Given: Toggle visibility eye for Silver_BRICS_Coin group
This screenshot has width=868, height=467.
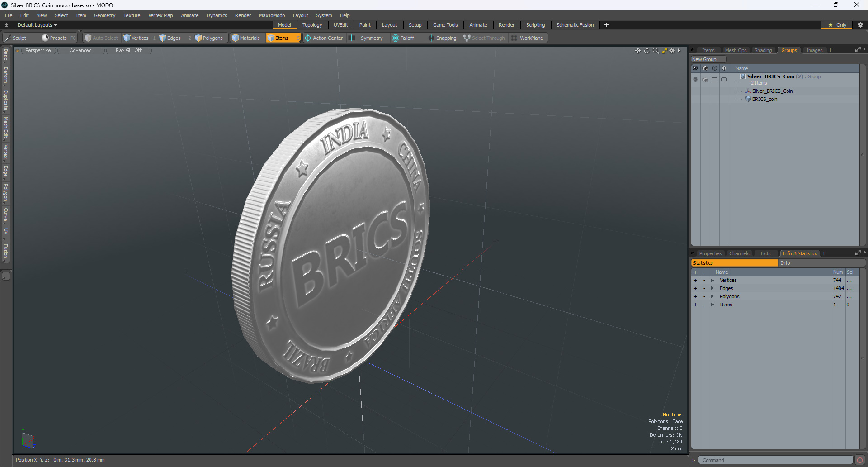Looking at the screenshot, I should 695,80.
